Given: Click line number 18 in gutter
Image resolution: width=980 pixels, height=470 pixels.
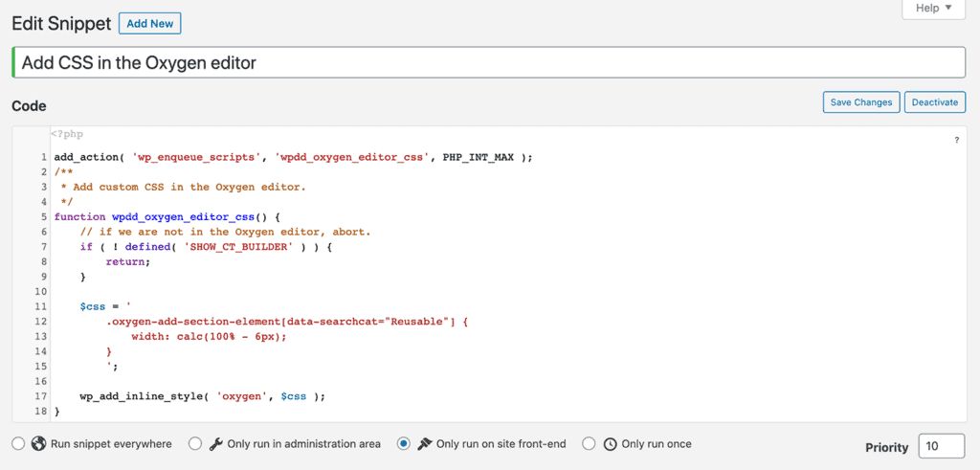Looking at the screenshot, I should [x=40, y=412].
